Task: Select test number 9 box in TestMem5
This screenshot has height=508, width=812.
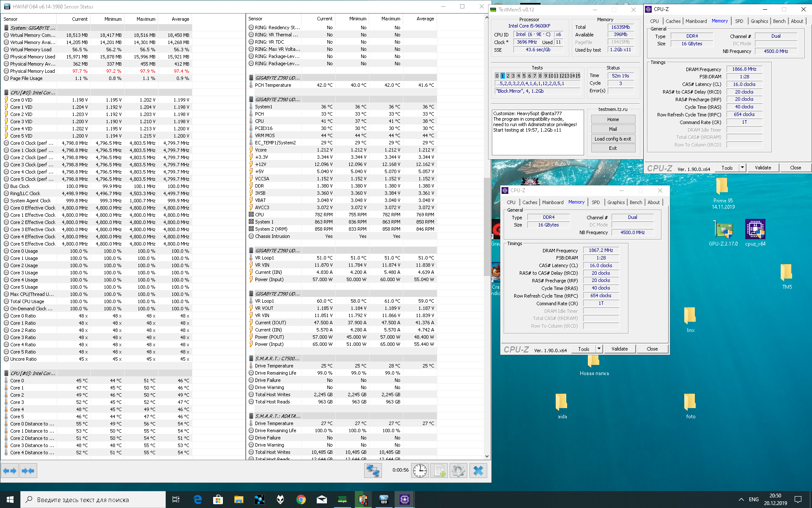Action: (x=546, y=76)
